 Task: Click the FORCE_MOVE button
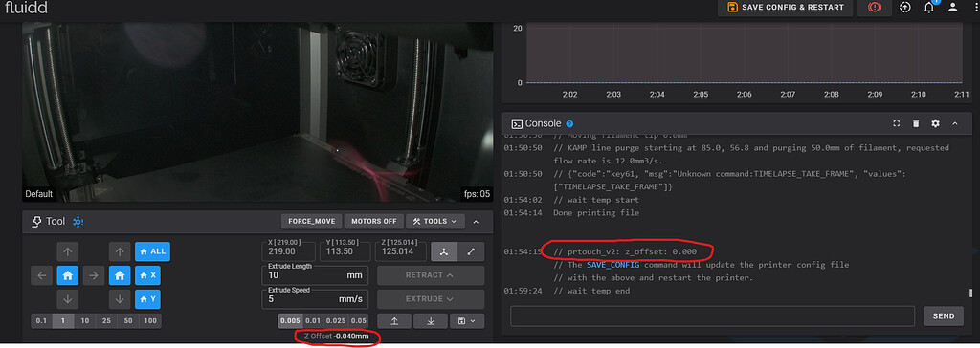click(311, 221)
